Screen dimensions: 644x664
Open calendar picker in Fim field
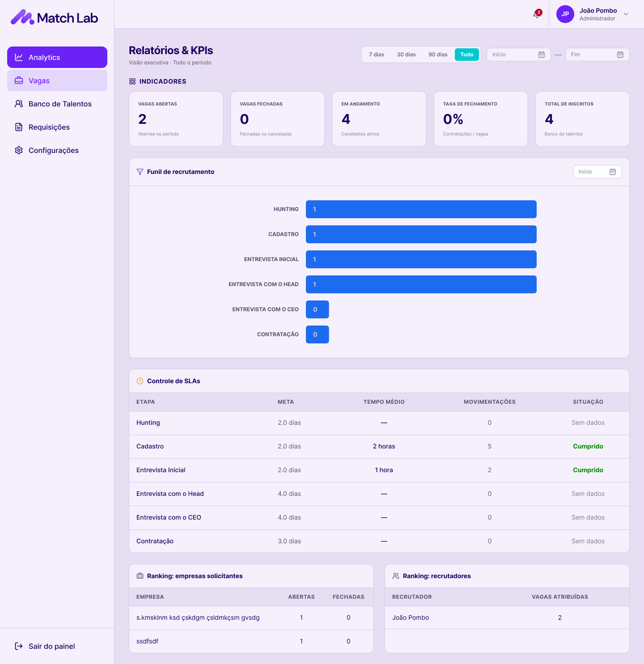(x=620, y=55)
